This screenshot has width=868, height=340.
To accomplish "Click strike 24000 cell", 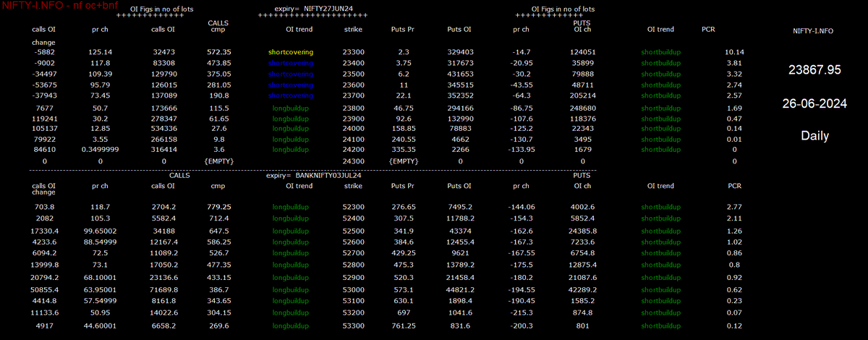I will click(353, 128).
